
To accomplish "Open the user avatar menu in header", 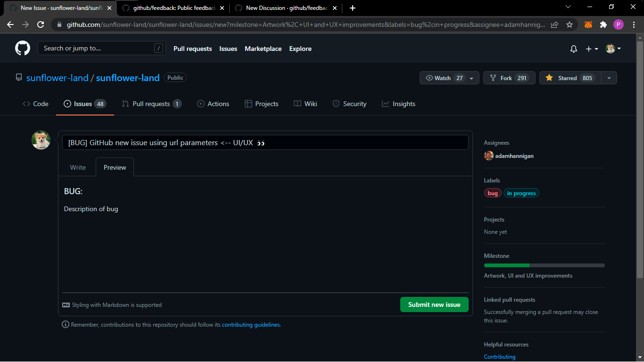I will click(613, 49).
